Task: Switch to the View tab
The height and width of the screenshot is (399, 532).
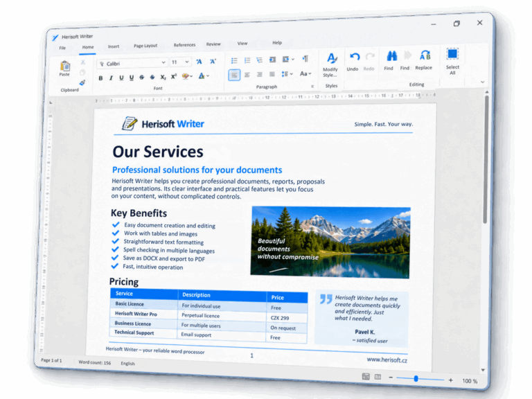Action: (x=242, y=44)
